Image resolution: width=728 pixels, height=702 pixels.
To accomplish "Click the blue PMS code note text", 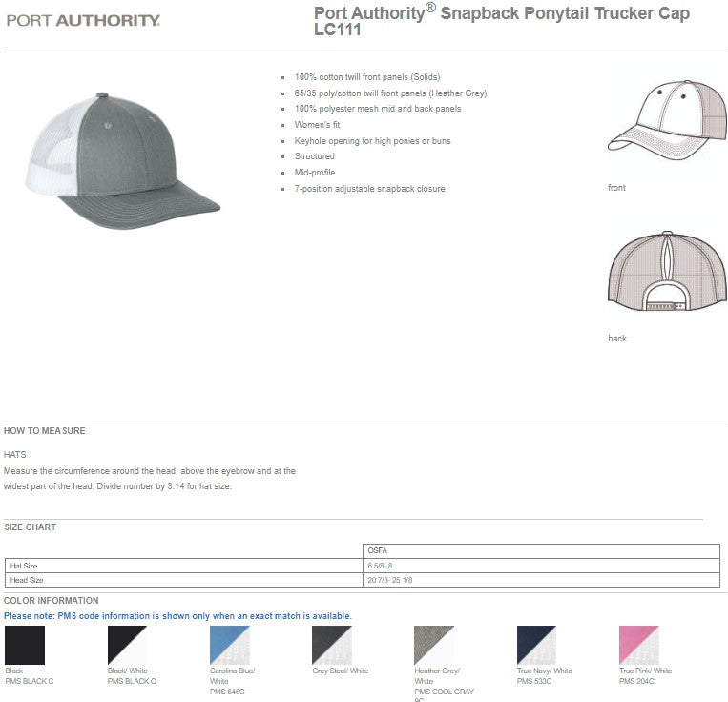I will pyautogui.click(x=177, y=616).
